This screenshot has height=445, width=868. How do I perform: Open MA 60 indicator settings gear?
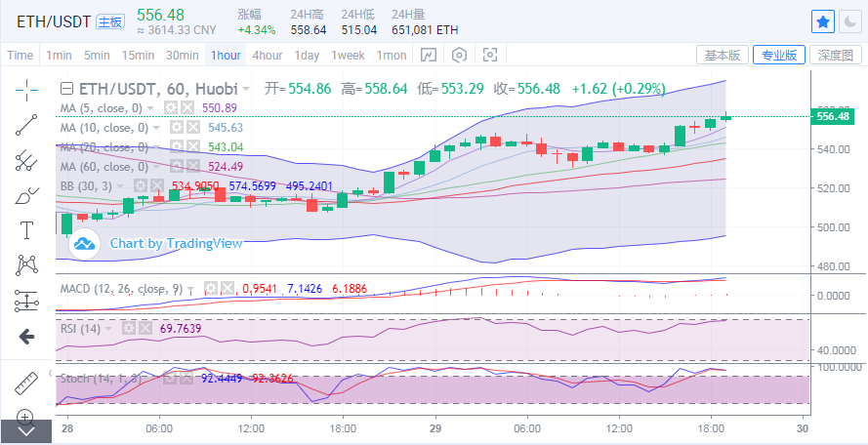[177, 167]
